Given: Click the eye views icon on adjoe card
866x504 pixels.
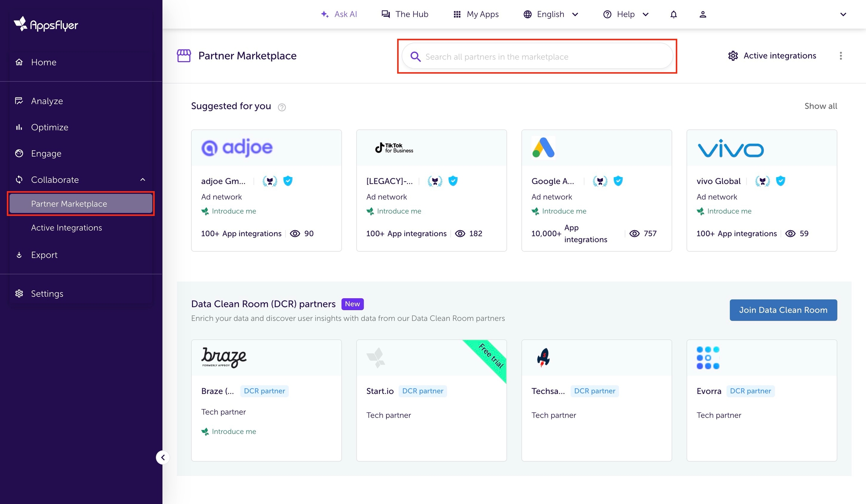Looking at the screenshot, I should (295, 234).
